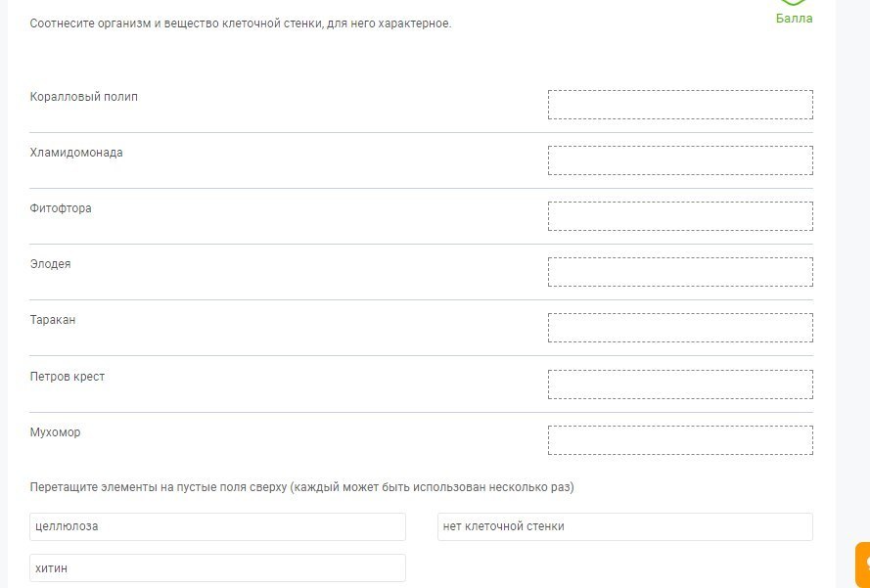The height and width of the screenshot is (588, 870).
Task: Click the green score badge icon
Action: point(794,3)
